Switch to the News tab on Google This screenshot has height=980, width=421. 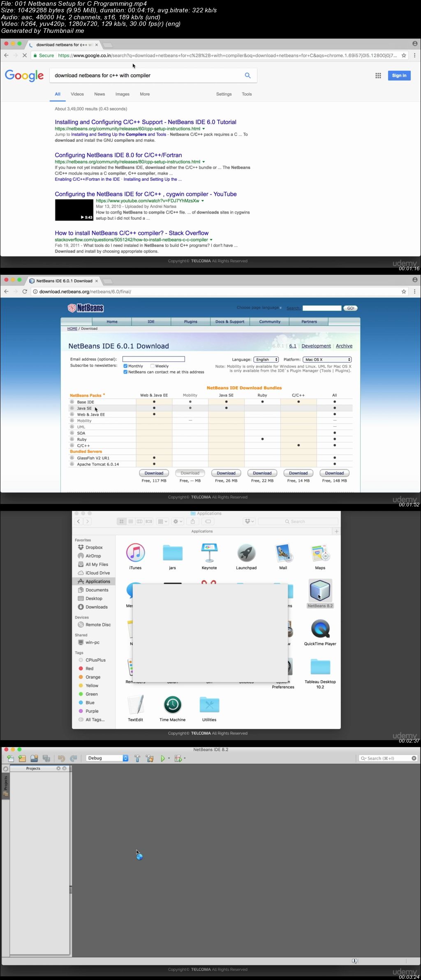click(x=99, y=94)
